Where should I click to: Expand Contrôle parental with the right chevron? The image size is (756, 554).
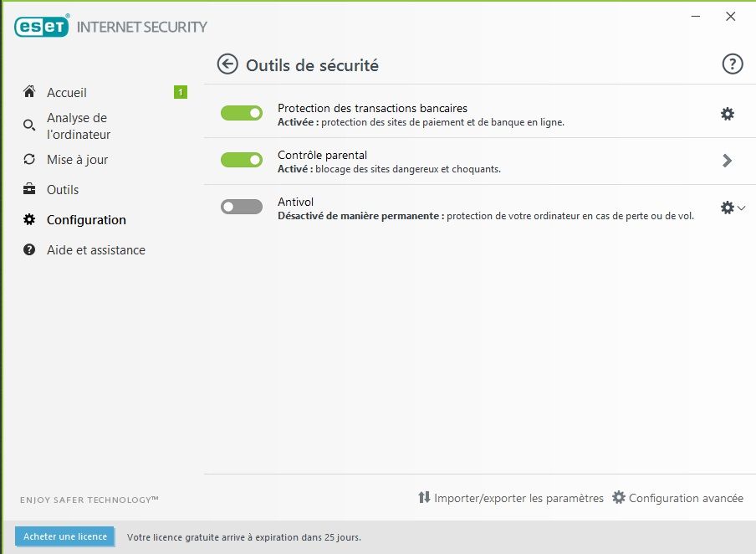click(x=727, y=161)
